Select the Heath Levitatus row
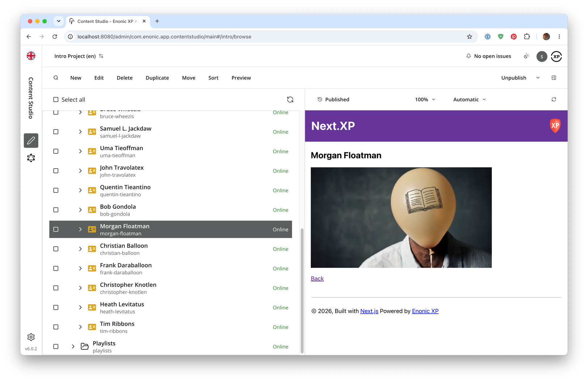The image size is (588, 382). [171, 307]
